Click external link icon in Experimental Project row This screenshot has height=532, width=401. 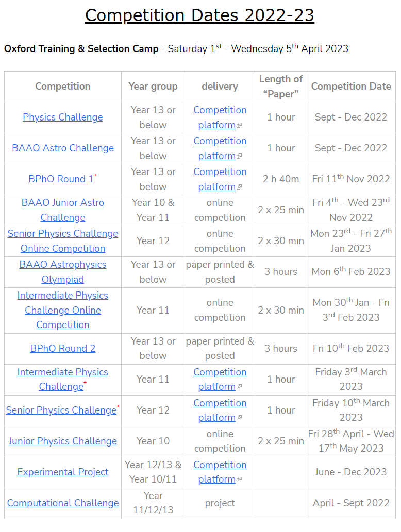(239, 480)
